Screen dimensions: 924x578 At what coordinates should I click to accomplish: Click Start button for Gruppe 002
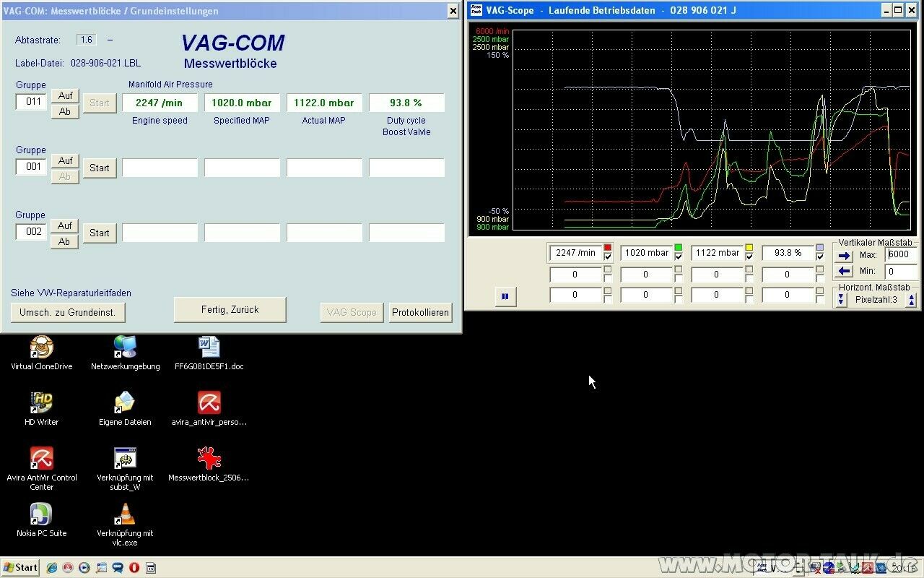[100, 233]
